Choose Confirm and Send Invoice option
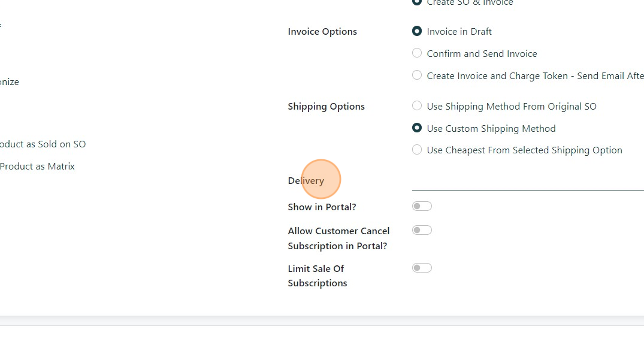The height and width of the screenshot is (360, 644). pyautogui.click(x=417, y=53)
